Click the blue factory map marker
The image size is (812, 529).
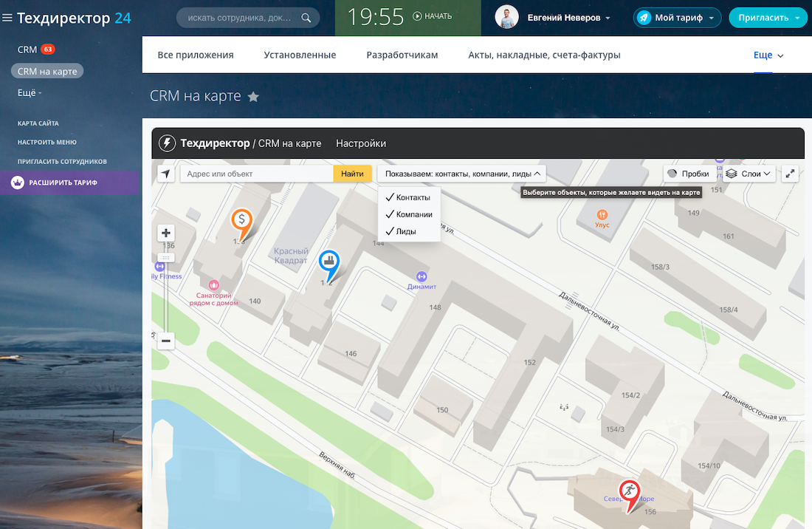pyautogui.click(x=329, y=262)
